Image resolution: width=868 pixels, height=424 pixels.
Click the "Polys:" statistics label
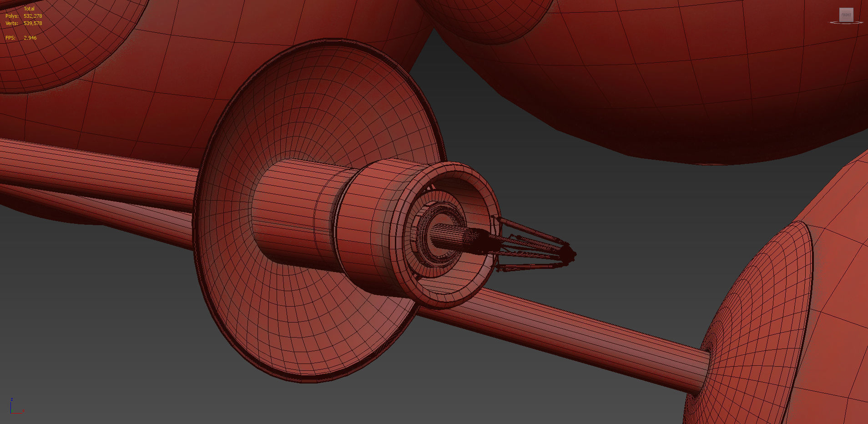[x=12, y=16]
